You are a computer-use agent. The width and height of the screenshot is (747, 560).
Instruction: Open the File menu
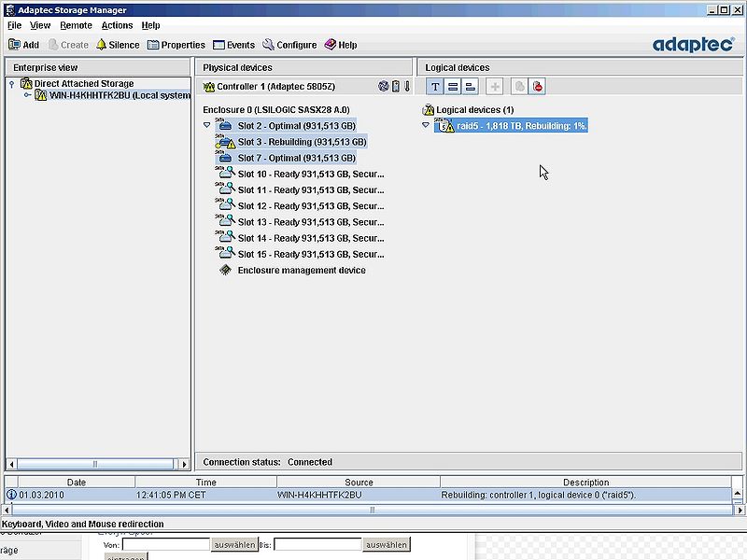(14, 25)
